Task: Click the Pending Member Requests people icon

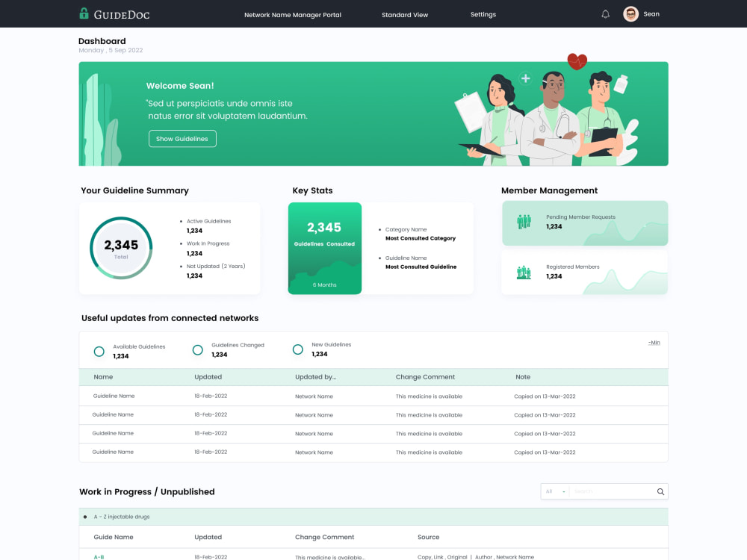Action: point(524,222)
